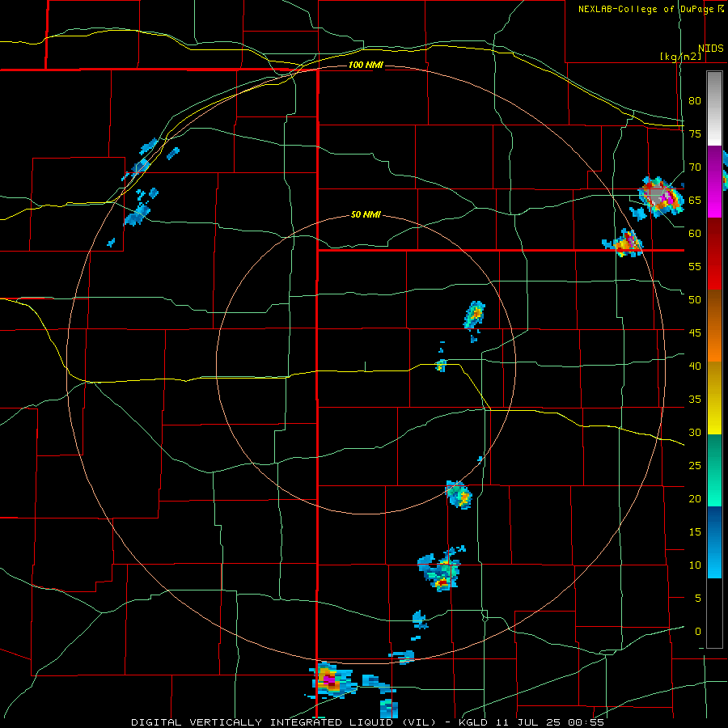Select the 45 value on the color scale
The width and height of the screenshot is (728, 728).
695,333
